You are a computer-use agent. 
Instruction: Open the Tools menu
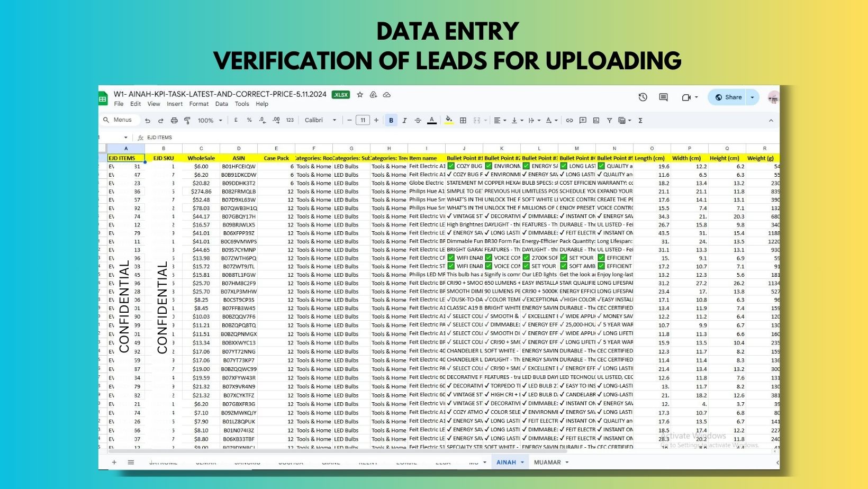tap(242, 104)
